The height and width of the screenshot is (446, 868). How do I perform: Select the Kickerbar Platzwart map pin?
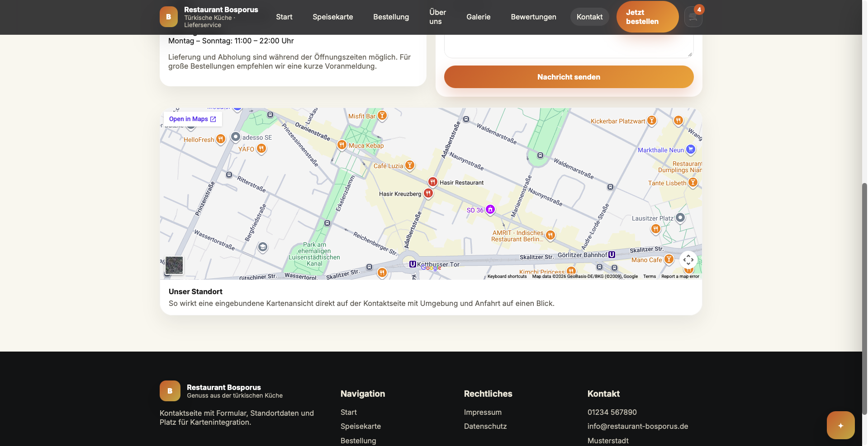click(x=652, y=121)
